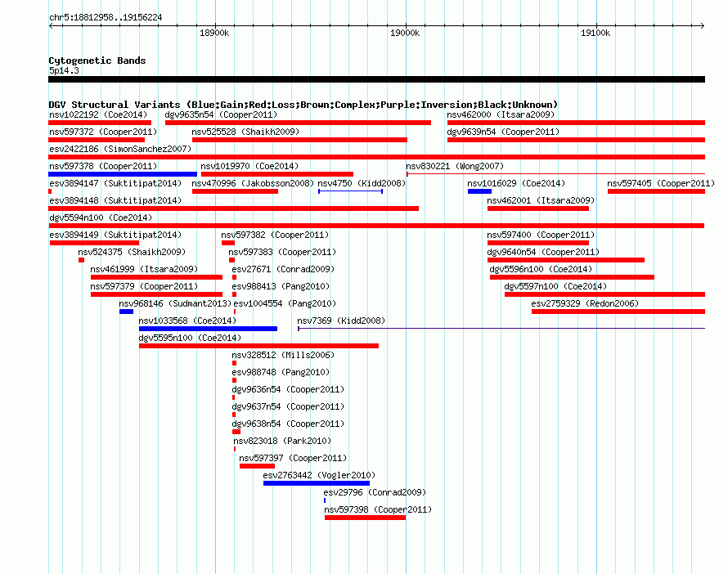Select esv29796 (Conrad2009) variant
Image resolution: width=728 pixels, height=574 pixels.
tap(375, 492)
